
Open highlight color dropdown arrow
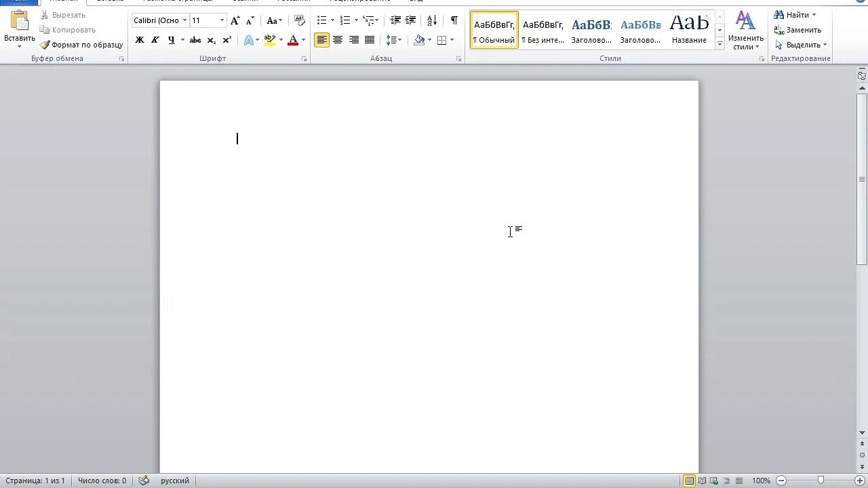click(x=281, y=40)
